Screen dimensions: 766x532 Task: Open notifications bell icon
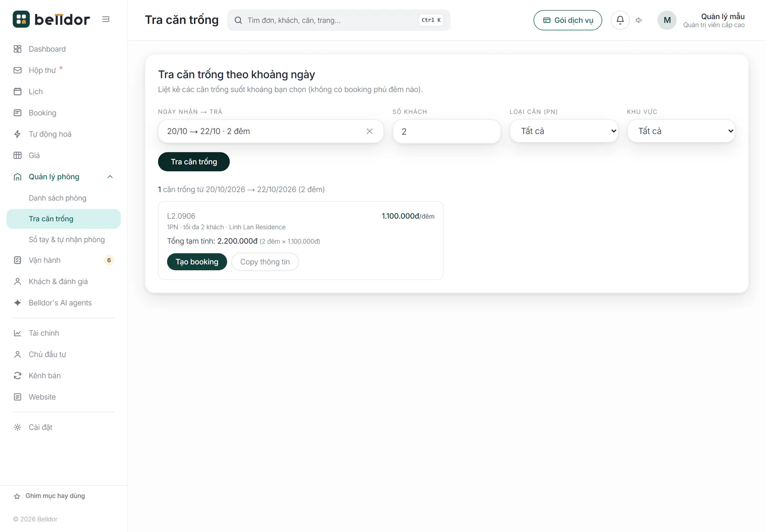tap(620, 20)
